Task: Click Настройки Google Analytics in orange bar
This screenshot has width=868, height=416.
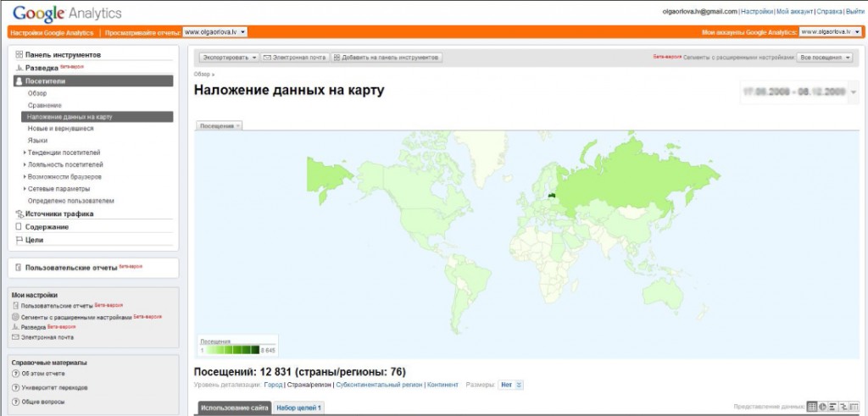Action: [52, 33]
